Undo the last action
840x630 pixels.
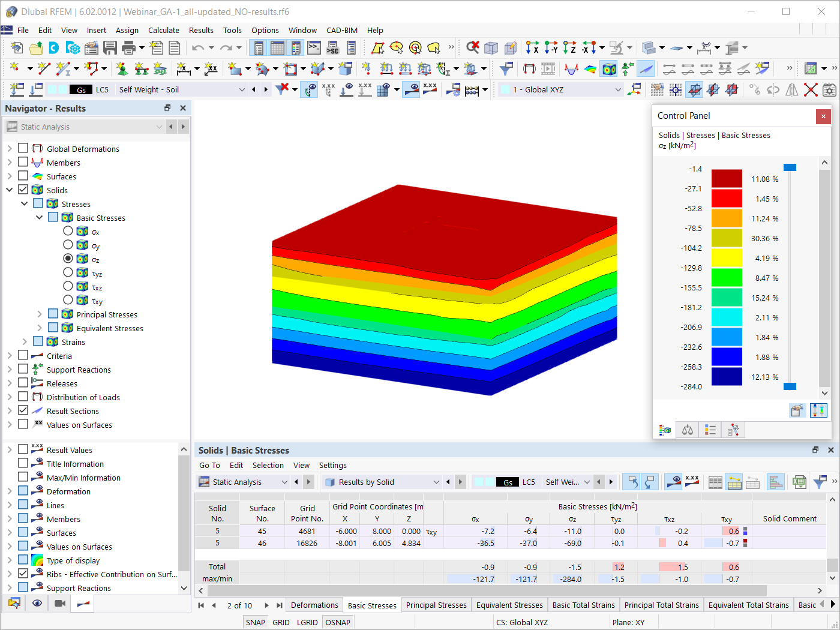click(198, 48)
